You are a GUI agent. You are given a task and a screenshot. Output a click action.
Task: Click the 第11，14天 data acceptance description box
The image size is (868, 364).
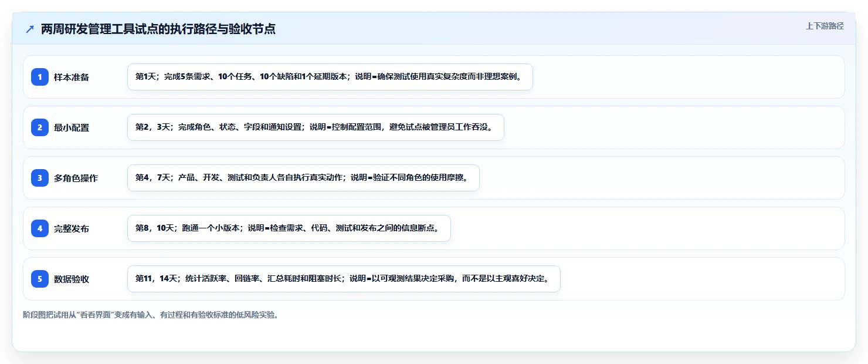coord(344,279)
